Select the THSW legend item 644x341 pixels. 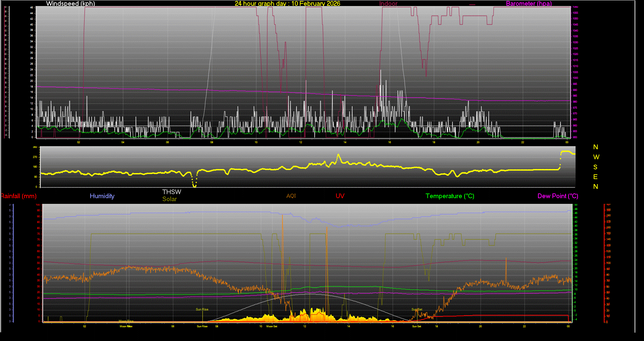pyautogui.click(x=171, y=192)
